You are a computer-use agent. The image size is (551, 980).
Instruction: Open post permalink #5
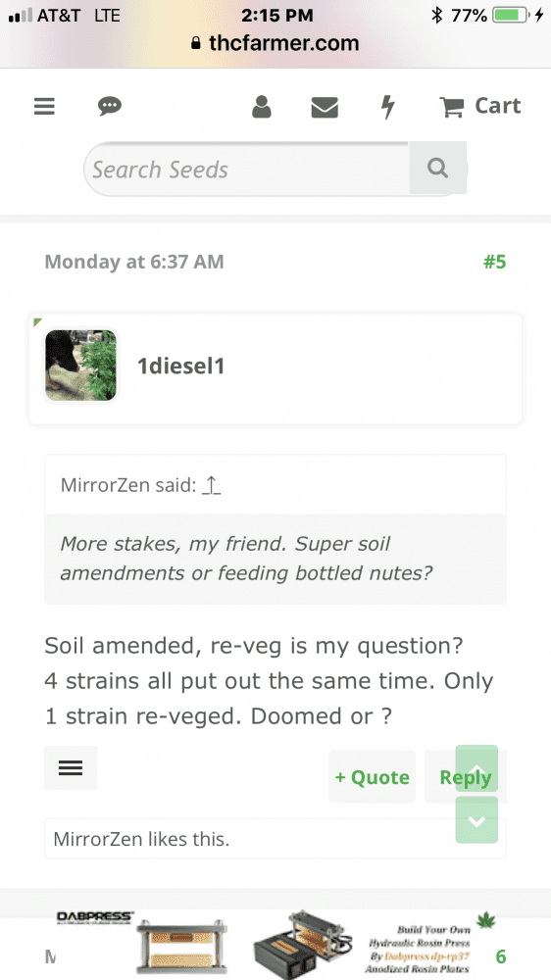(x=495, y=262)
